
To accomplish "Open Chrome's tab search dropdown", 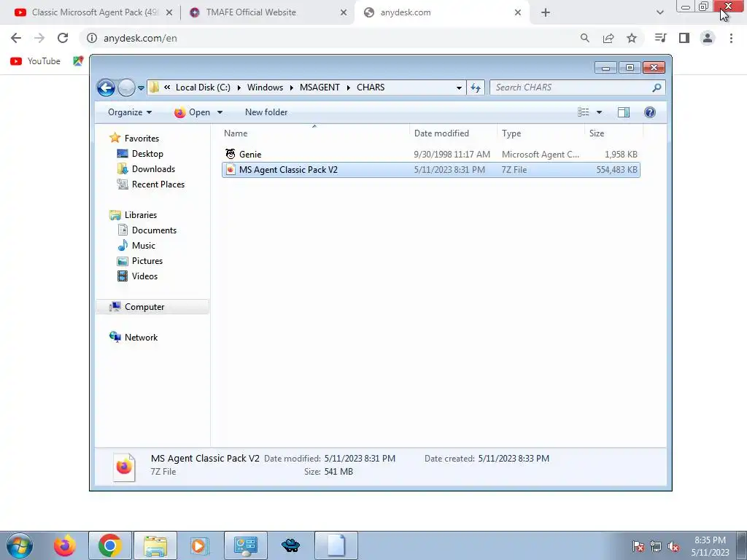I will click(x=659, y=13).
